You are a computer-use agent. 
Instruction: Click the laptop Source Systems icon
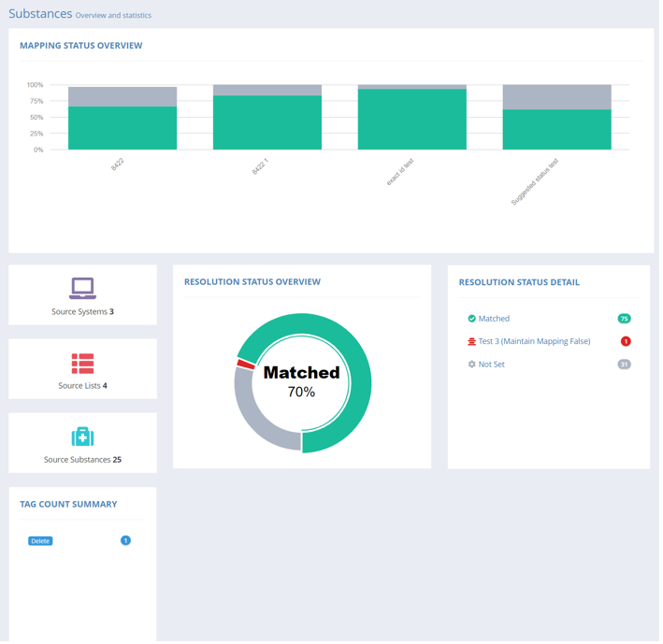(x=82, y=289)
